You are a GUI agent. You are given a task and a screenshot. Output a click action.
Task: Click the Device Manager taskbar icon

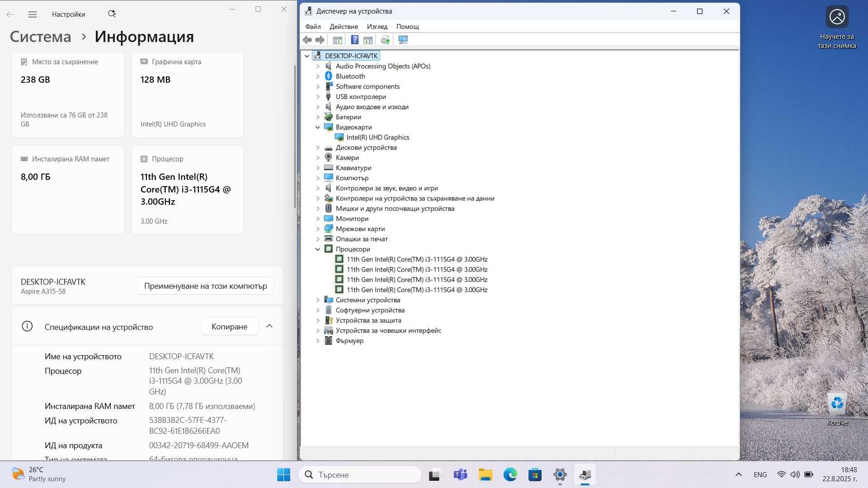pyautogui.click(x=585, y=475)
